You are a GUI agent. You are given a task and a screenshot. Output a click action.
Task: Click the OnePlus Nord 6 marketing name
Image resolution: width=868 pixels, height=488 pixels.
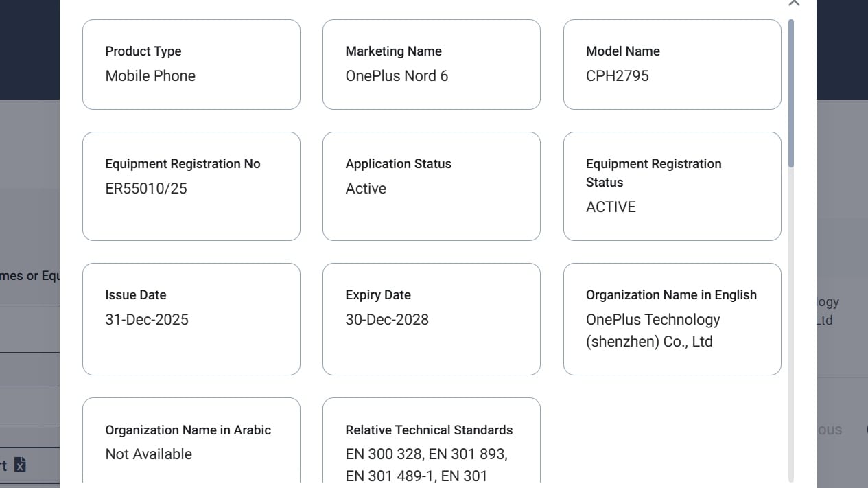[x=397, y=76]
